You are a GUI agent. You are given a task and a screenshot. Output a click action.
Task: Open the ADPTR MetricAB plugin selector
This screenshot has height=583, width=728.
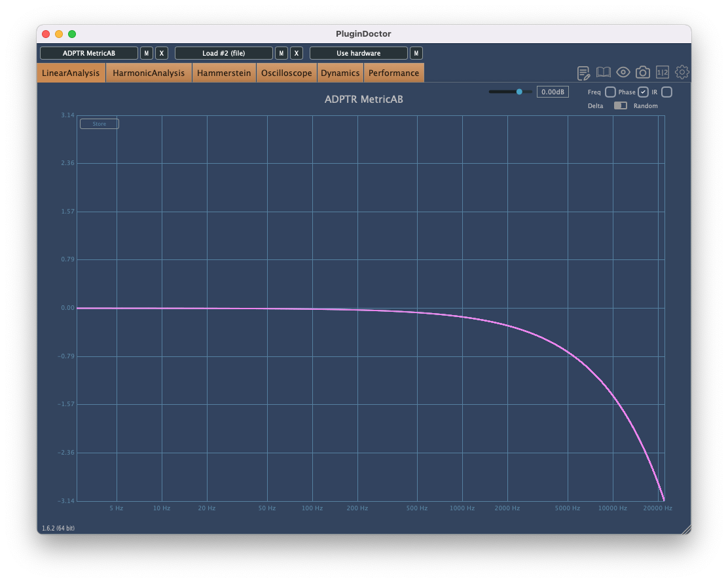(x=89, y=53)
